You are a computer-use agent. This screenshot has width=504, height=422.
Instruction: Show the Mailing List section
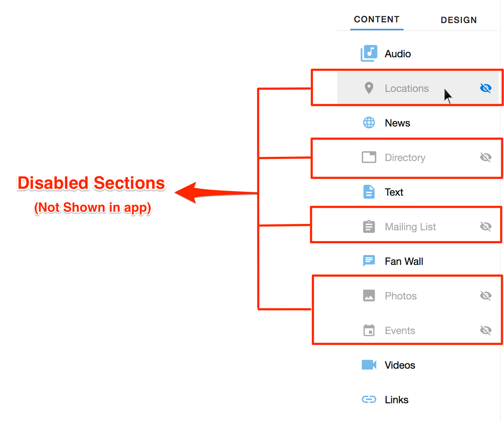pyautogui.click(x=486, y=226)
